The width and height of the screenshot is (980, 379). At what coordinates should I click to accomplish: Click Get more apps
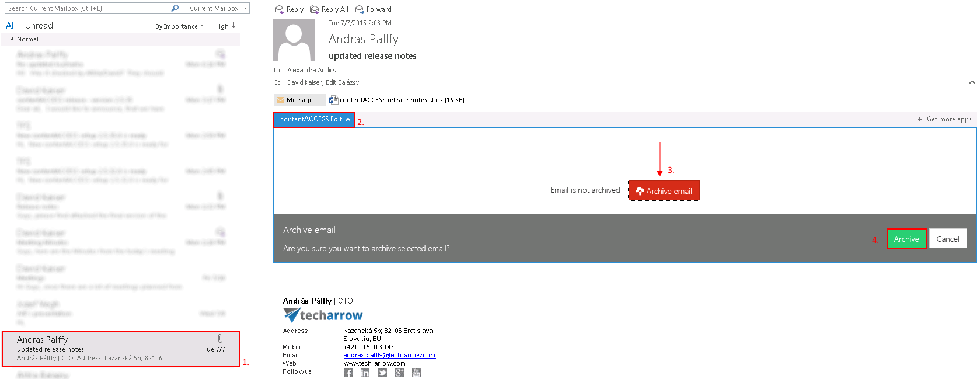click(x=944, y=119)
